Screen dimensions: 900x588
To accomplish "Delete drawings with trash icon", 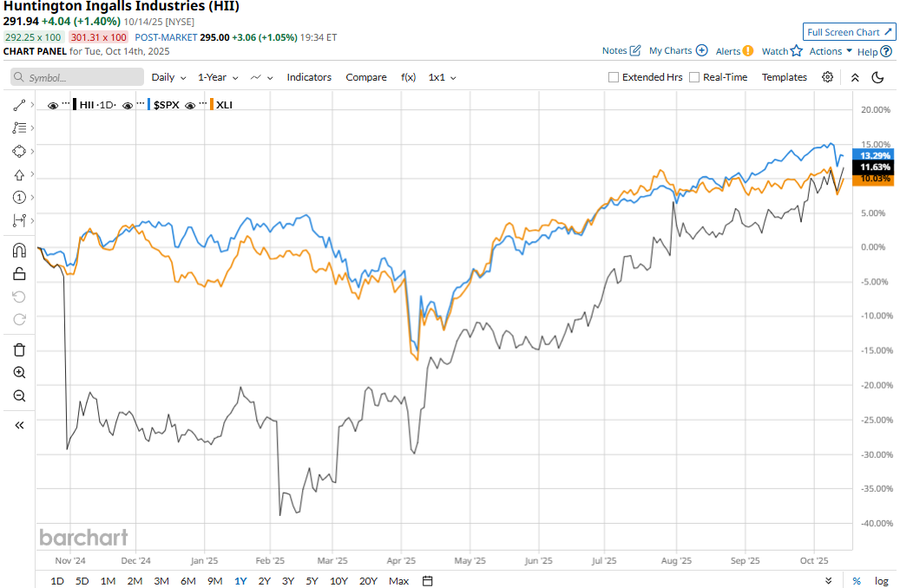I will pos(19,350).
